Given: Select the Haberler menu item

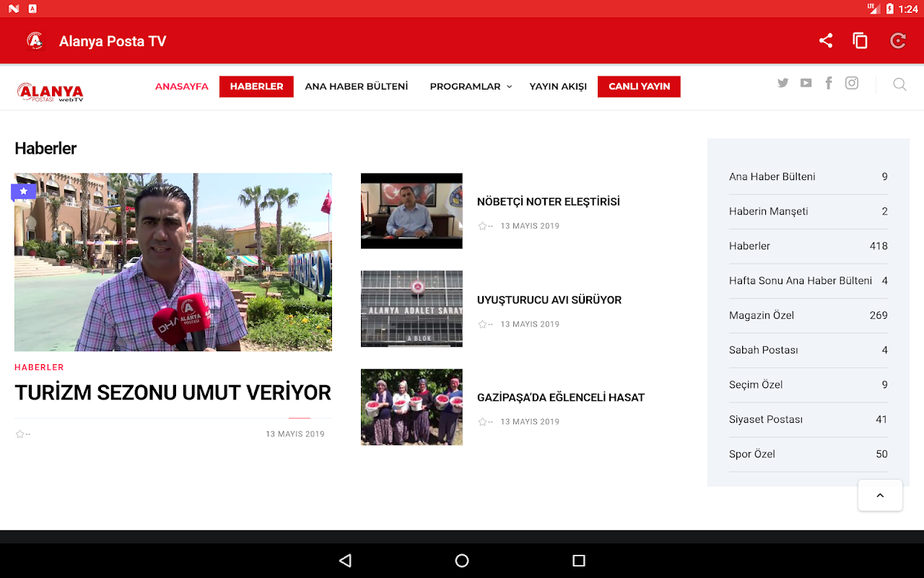Looking at the screenshot, I should click(256, 87).
